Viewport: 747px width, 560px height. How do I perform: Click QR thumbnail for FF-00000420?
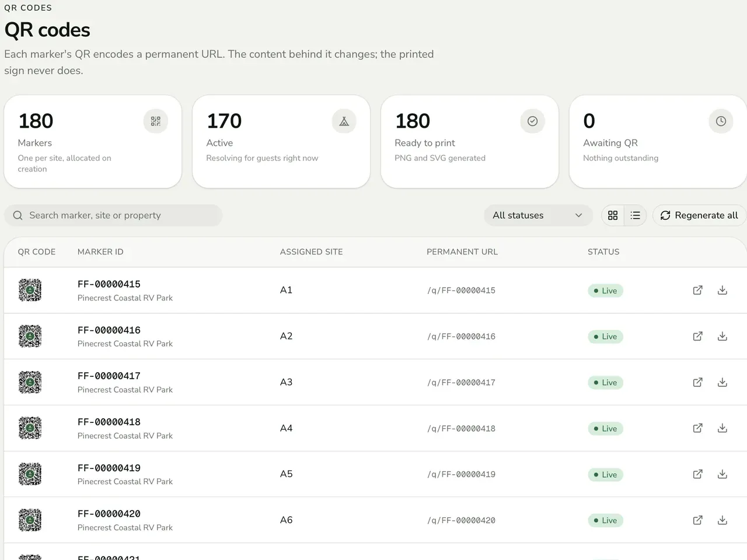[x=30, y=520]
